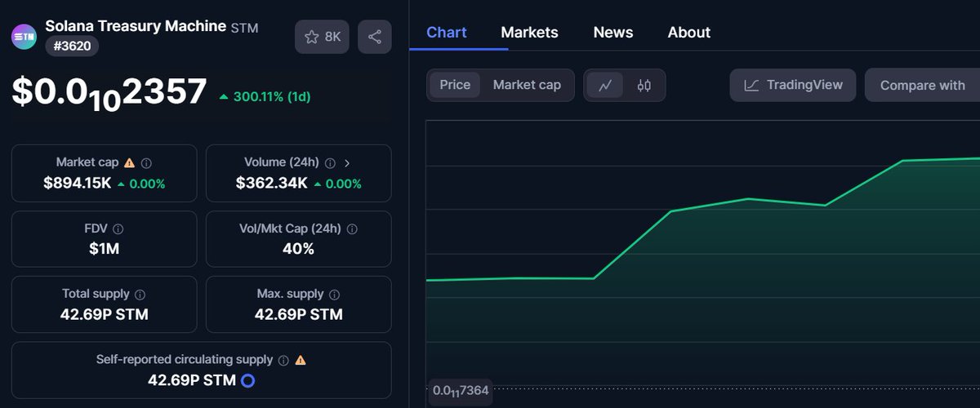Click the $1M FDV value
Viewport: 980px width, 408px height.
click(x=105, y=249)
